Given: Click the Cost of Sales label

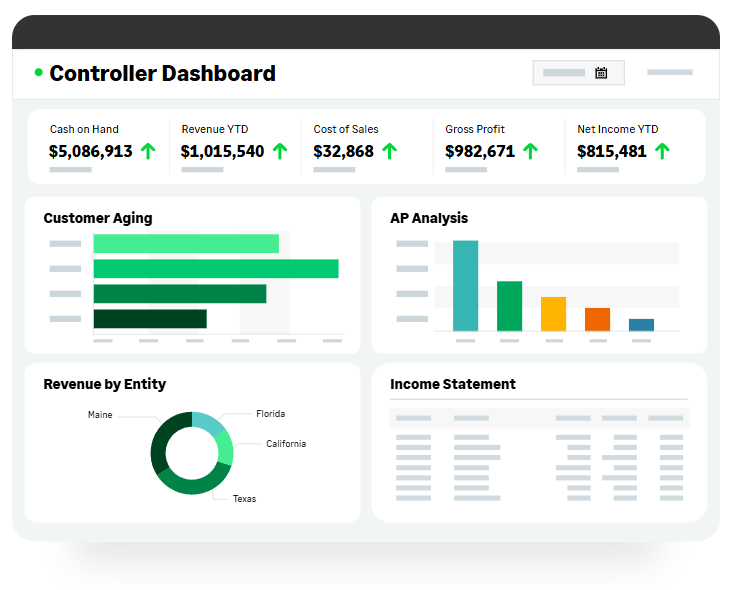Looking at the screenshot, I should [346, 129].
